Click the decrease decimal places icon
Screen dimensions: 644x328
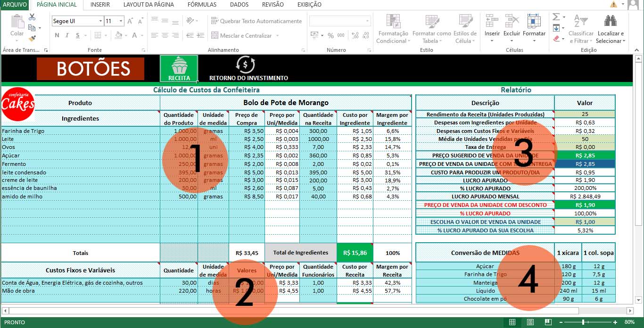coord(365,35)
